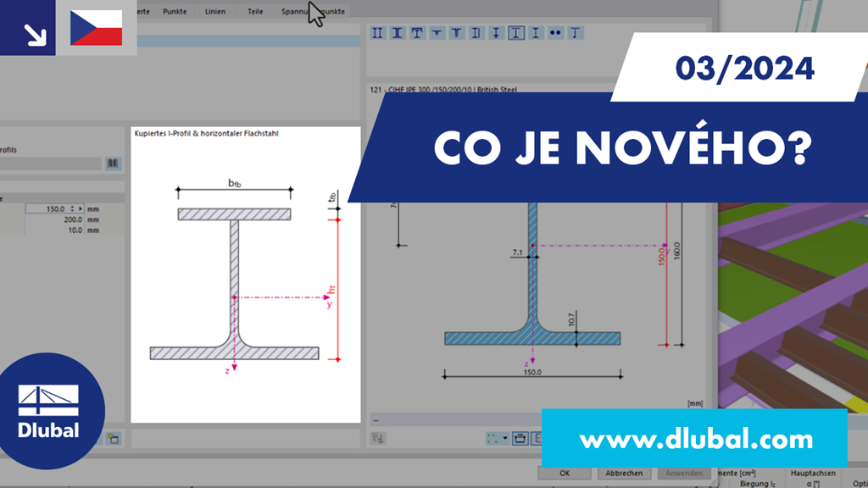Select the I-section with bottom flange icon
The width and height of the screenshot is (868, 488).
[x=496, y=33]
